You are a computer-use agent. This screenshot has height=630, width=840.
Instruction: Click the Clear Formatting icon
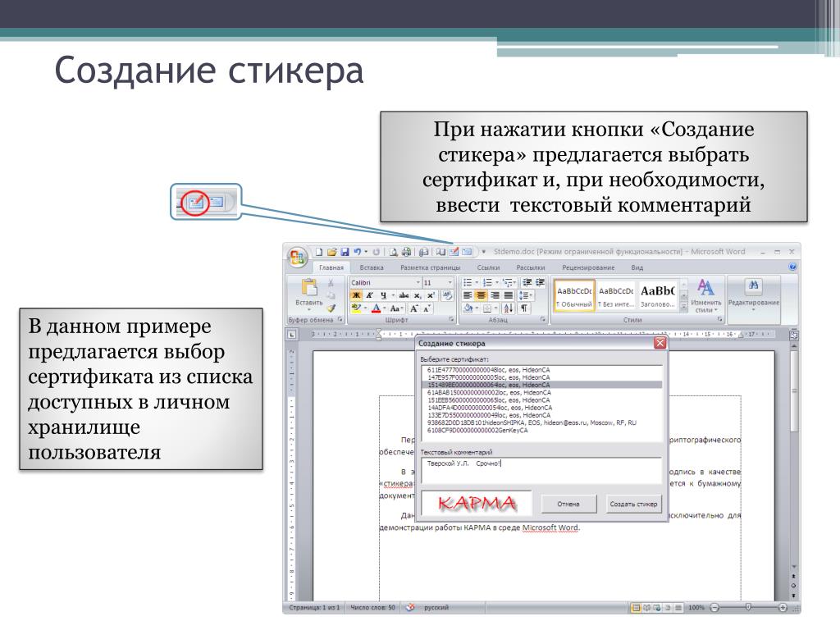pos(447,295)
